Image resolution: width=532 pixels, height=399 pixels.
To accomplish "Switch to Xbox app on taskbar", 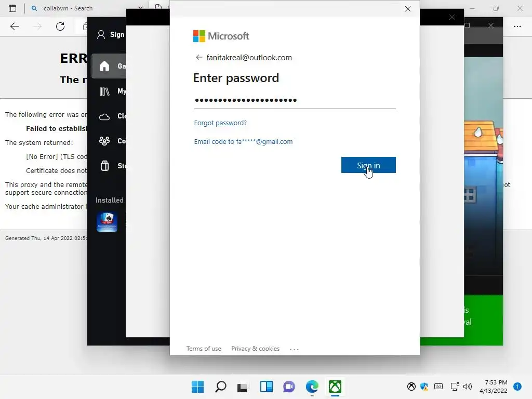I will pyautogui.click(x=335, y=387).
